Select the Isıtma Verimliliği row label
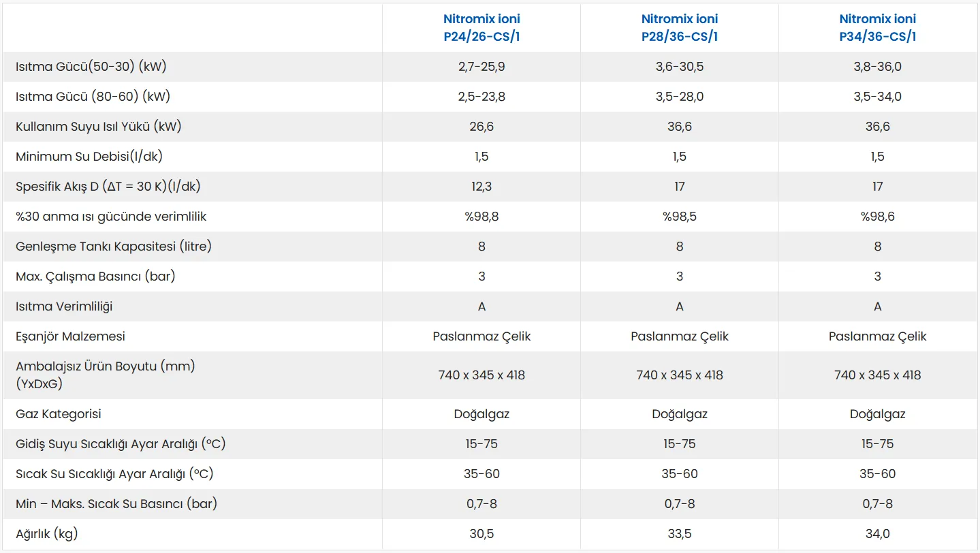980x553 pixels. point(64,306)
